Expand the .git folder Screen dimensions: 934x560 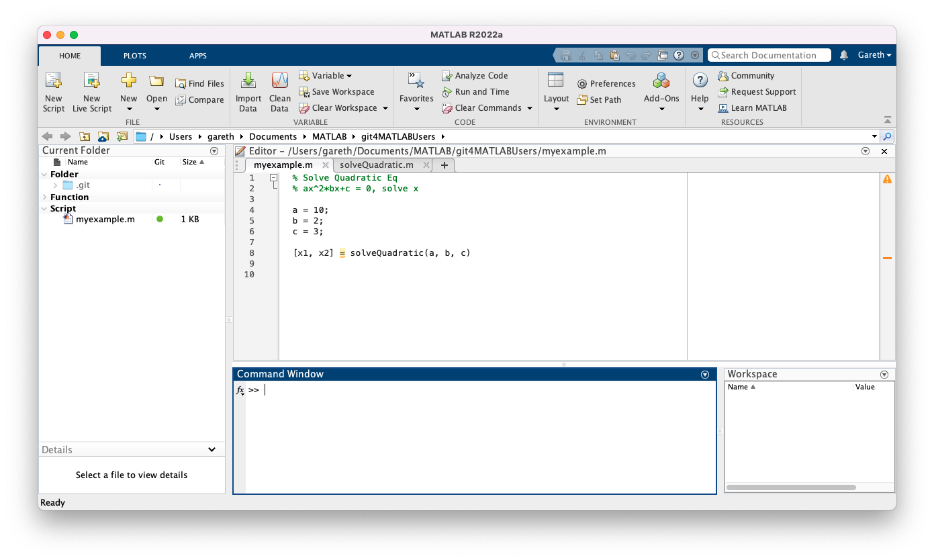(55, 185)
